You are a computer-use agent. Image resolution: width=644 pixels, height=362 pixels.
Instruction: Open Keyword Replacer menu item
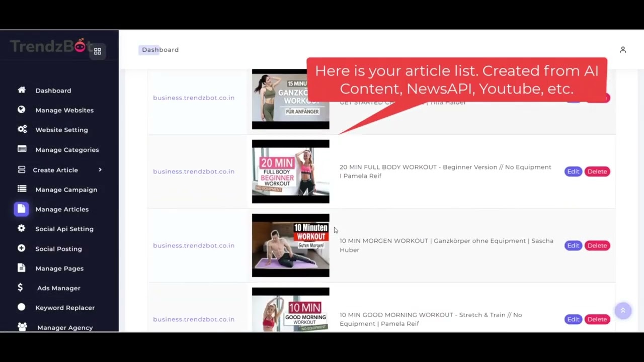65,308
